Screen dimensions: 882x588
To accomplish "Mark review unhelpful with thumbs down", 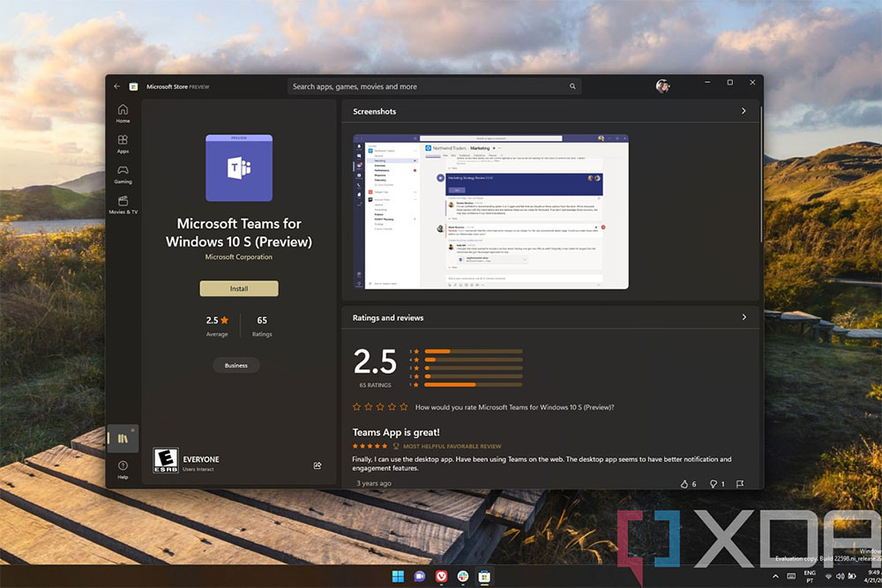I will click(713, 484).
